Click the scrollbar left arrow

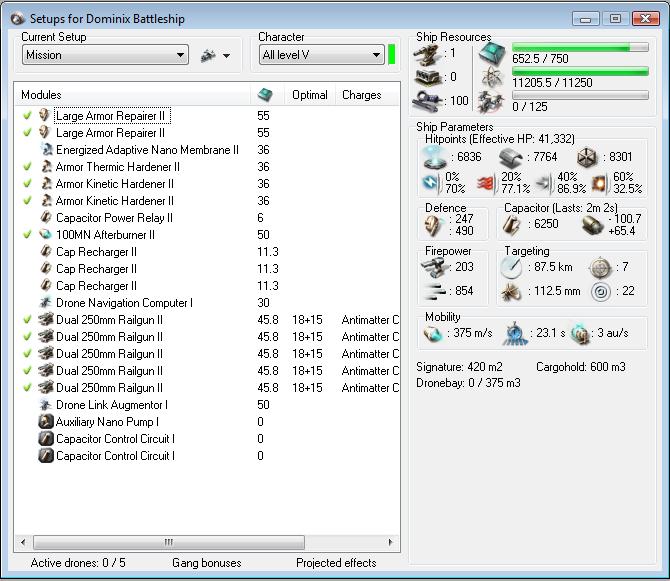[x=23, y=543]
